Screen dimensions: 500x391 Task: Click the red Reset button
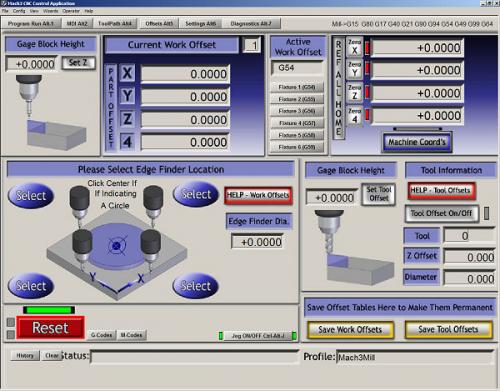click(x=50, y=328)
